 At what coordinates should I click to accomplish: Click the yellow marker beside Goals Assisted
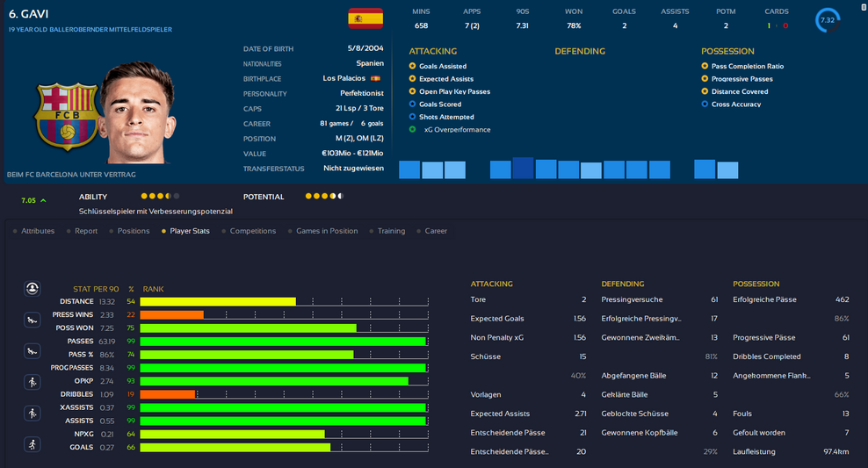point(413,67)
